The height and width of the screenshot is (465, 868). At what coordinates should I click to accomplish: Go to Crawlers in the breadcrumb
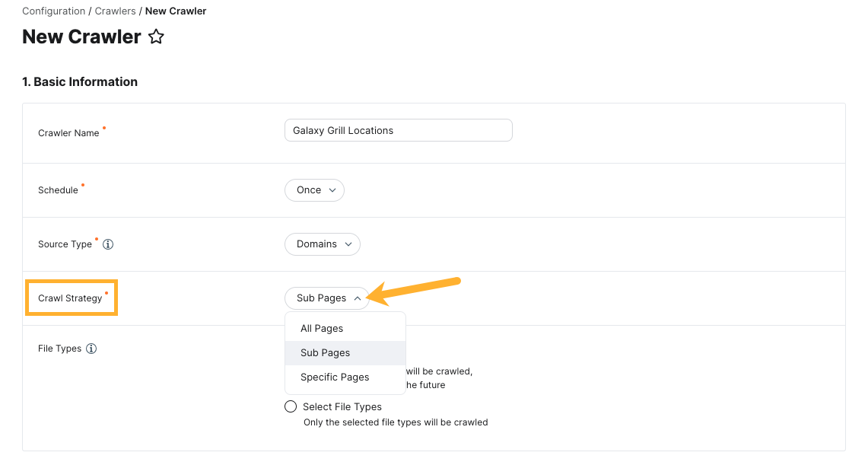click(115, 11)
